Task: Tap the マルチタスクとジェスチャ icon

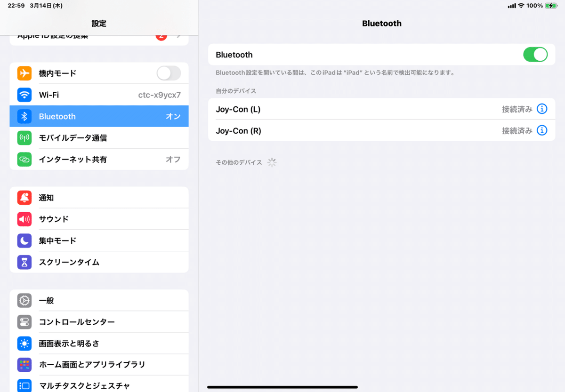Action: point(24,385)
